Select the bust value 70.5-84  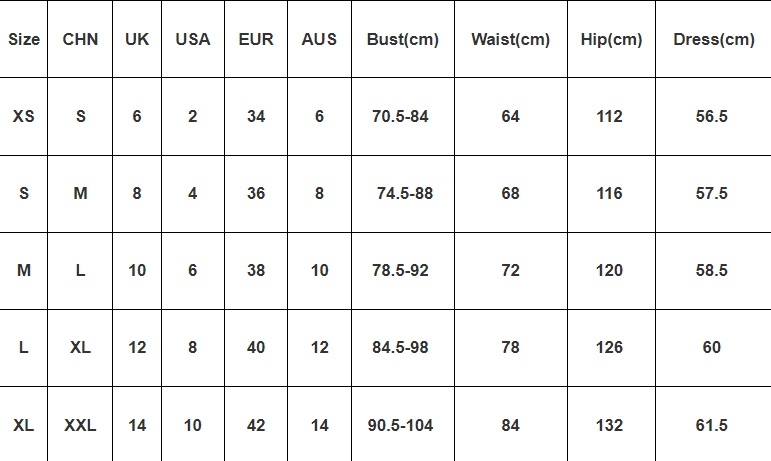[400, 116]
